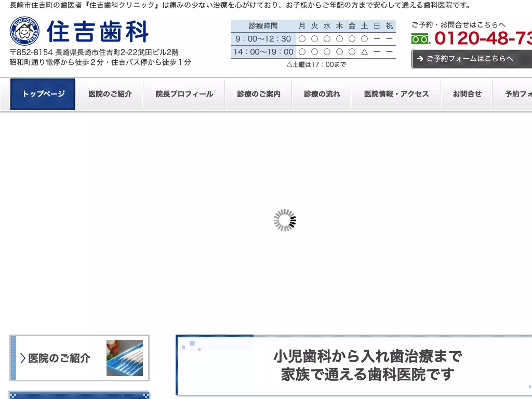Screen dimensions: 532x399
Task: Click お問合せ in the navigation bar
Action: (x=467, y=95)
